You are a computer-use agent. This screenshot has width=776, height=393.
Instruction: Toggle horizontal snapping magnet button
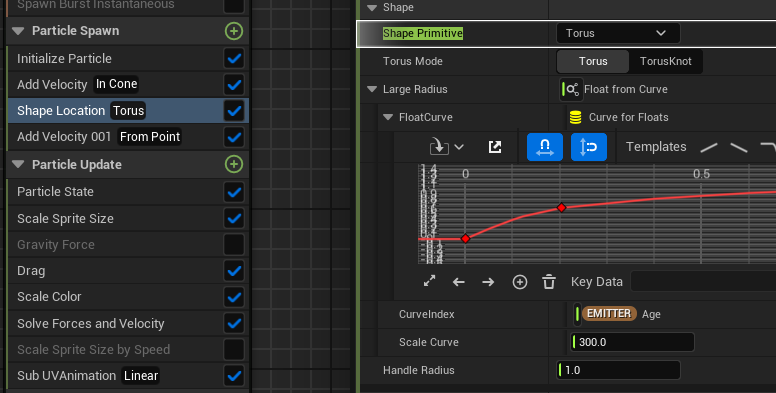click(544, 147)
